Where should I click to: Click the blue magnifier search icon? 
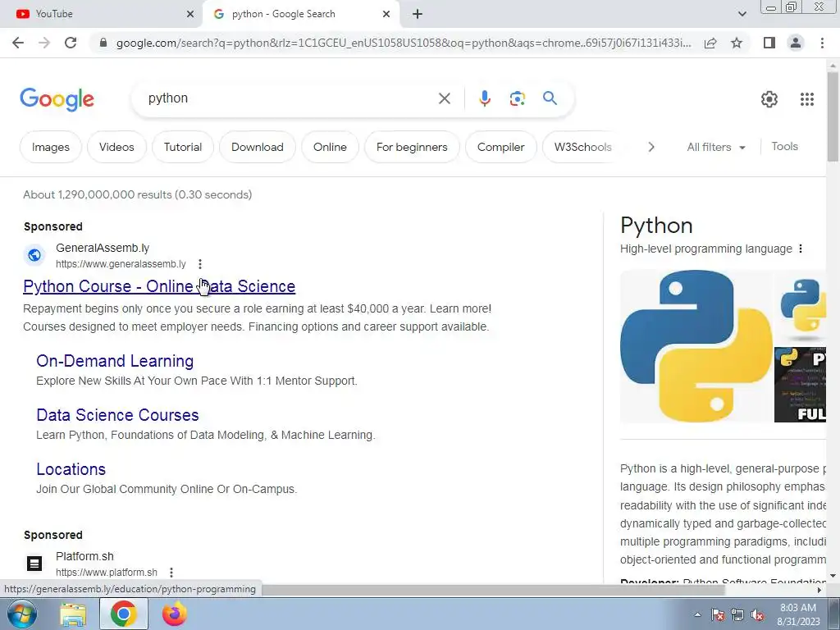pos(550,98)
